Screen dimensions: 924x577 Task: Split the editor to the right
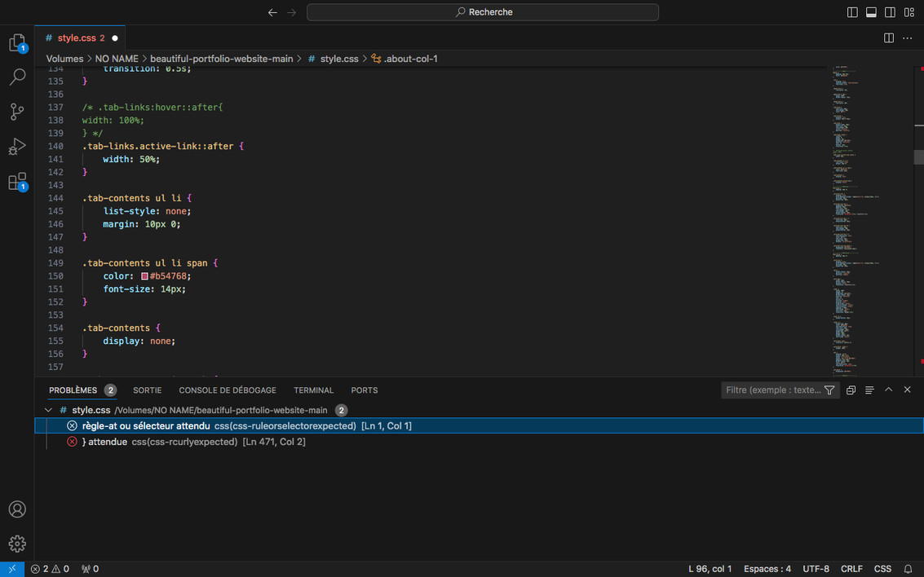pos(889,37)
